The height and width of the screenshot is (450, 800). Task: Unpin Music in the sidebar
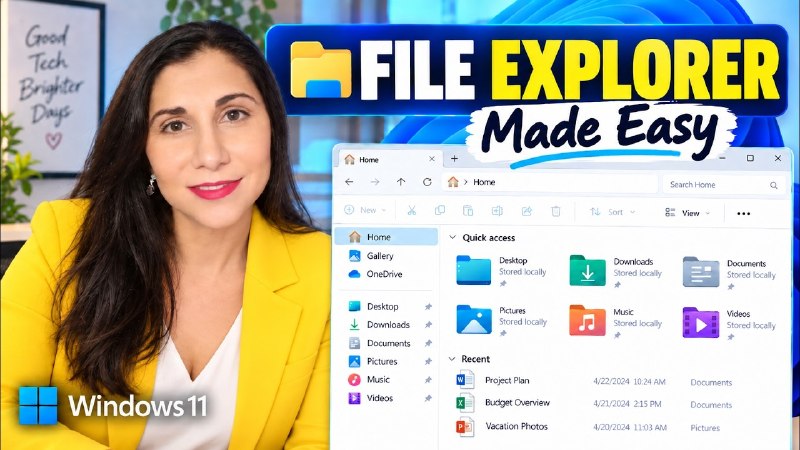click(x=429, y=380)
